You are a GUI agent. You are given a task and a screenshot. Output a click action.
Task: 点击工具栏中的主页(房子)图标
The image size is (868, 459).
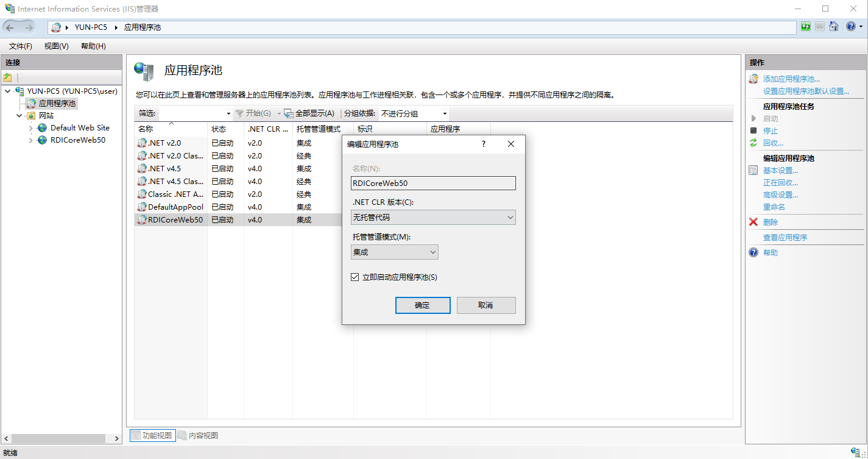point(834,27)
